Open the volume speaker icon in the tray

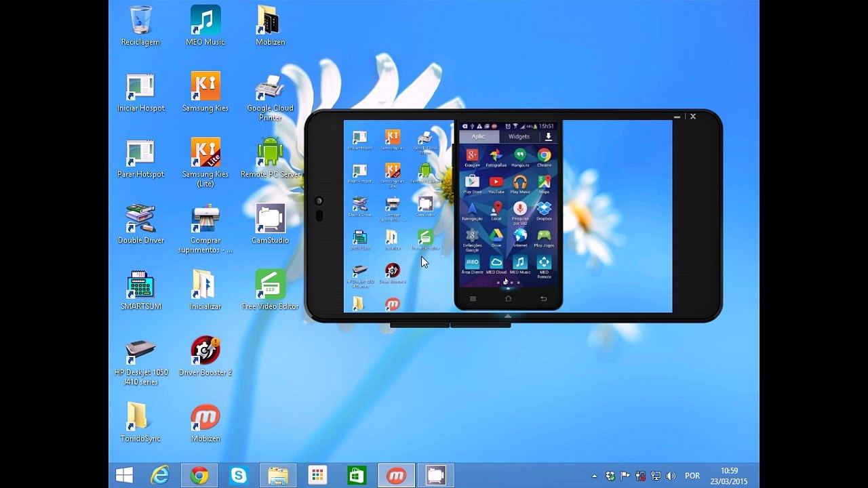tap(671, 476)
